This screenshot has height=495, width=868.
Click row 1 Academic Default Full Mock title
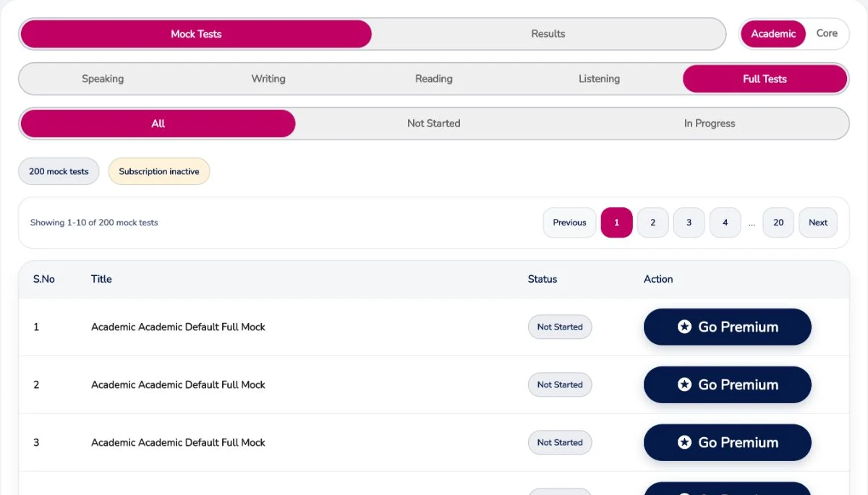pyautogui.click(x=178, y=327)
